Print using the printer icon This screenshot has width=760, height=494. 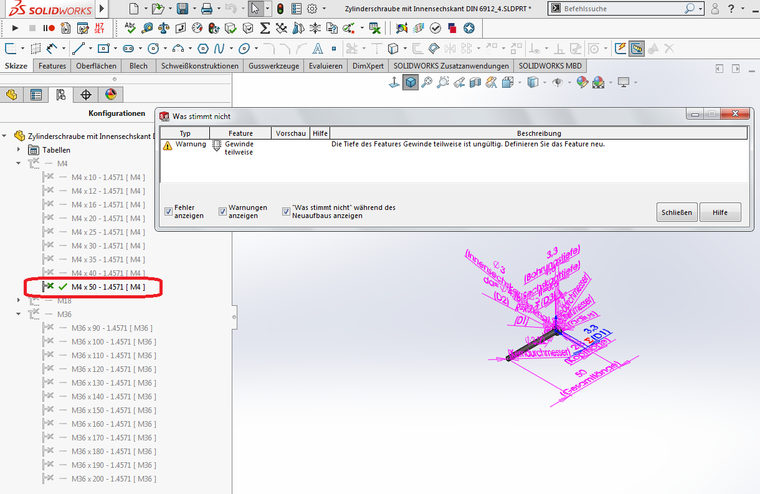pyautogui.click(x=206, y=9)
